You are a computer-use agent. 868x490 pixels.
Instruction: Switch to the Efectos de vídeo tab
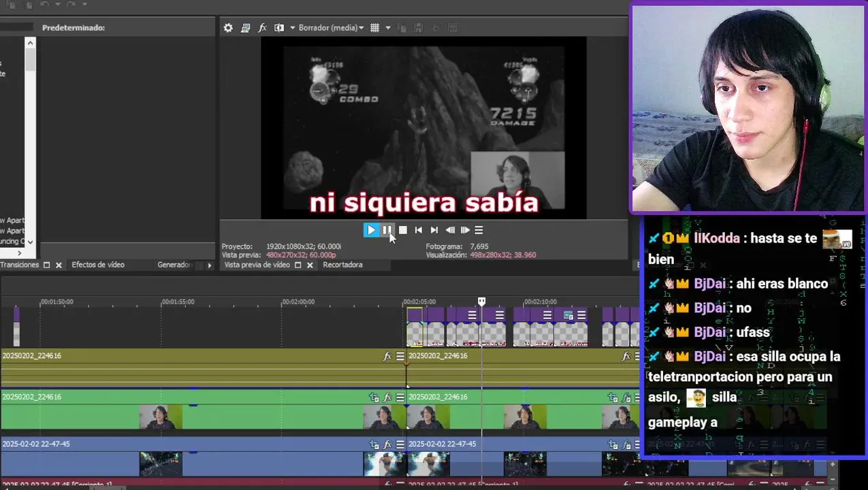[98, 265]
